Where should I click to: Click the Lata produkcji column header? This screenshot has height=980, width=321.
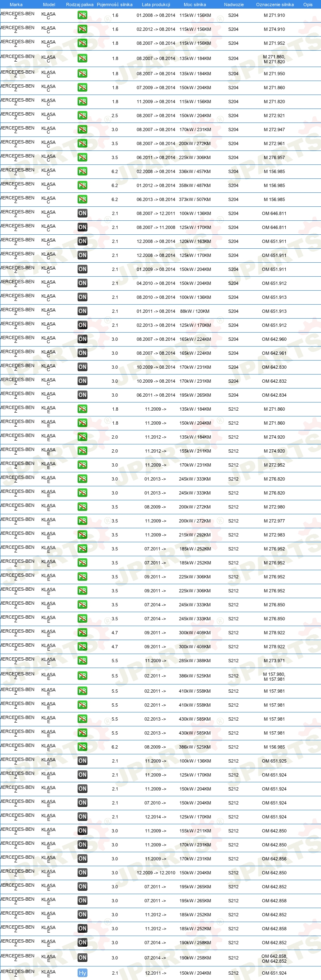pos(156,5)
